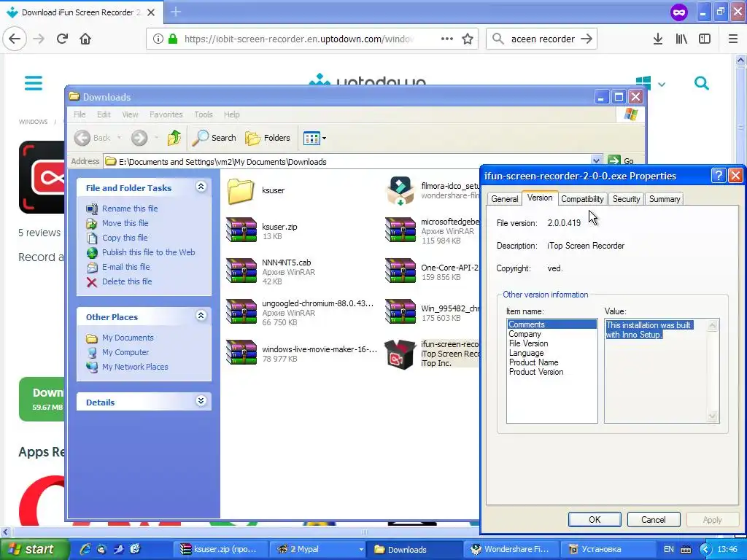Select the ungoogled-chromium archive
Screen dimensions: 747x560
pyautogui.click(x=300, y=312)
